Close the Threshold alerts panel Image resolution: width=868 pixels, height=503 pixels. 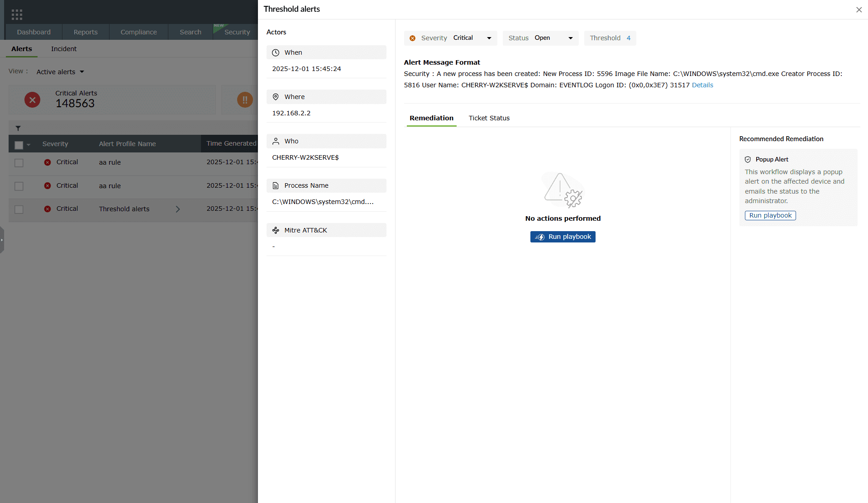pos(858,9)
